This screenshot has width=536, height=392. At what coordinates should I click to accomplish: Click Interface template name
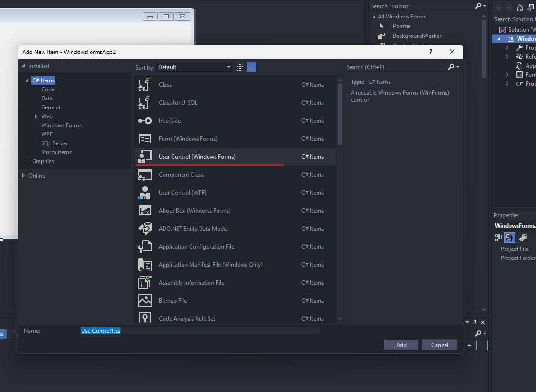tap(170, 121)
